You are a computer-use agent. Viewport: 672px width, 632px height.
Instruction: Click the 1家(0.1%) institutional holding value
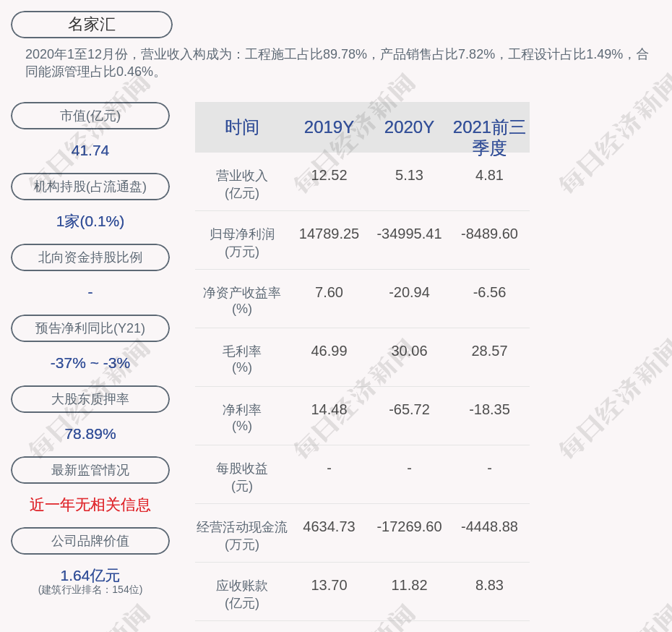tap(90, 221)
